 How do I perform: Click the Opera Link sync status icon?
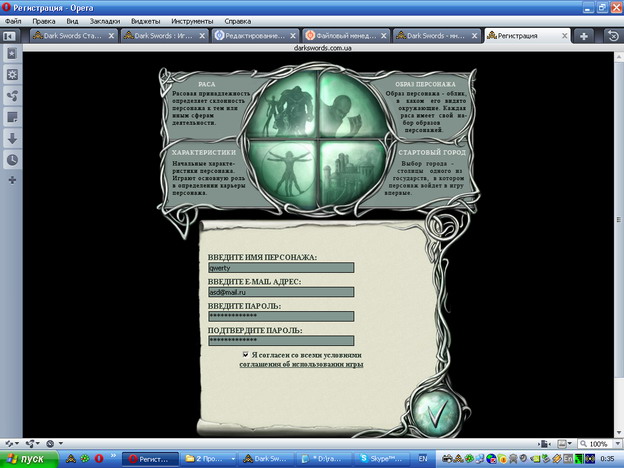pyautogui.click(x=9, y=443)
